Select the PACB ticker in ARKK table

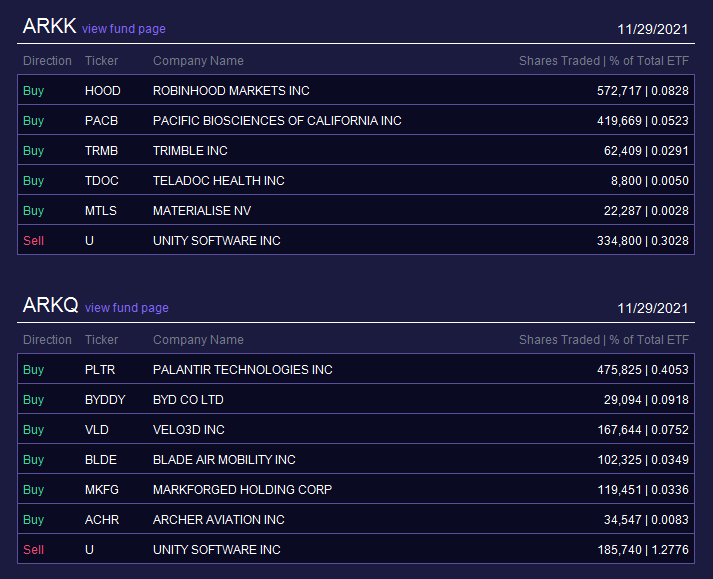[101, 121]
